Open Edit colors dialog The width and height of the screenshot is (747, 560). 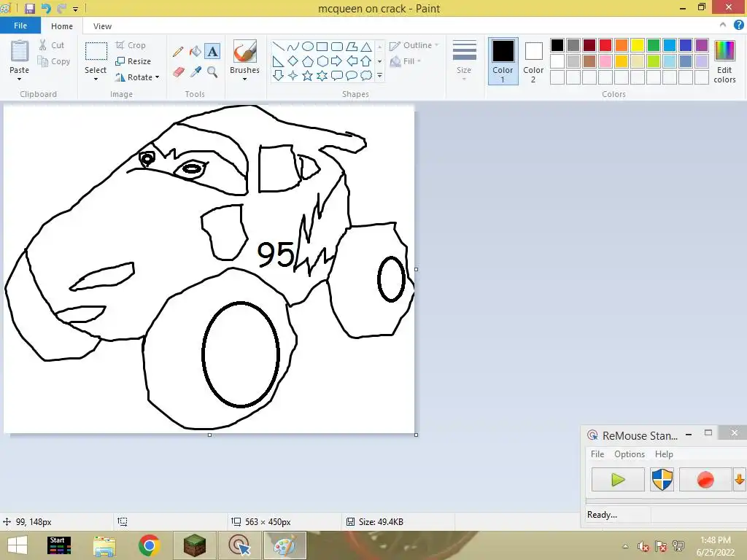tap(724, 62)
